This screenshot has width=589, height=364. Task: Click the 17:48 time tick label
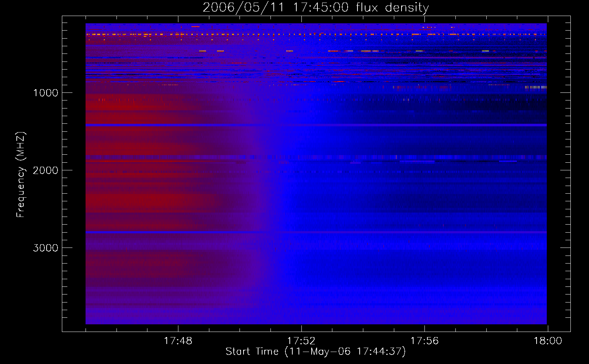[178, 341]
